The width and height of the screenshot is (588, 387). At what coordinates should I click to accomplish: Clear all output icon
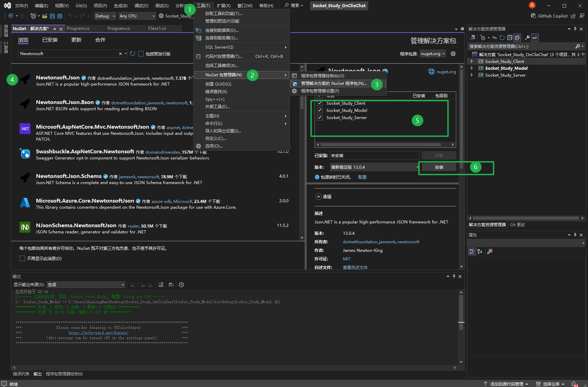(x=161, y=285)
